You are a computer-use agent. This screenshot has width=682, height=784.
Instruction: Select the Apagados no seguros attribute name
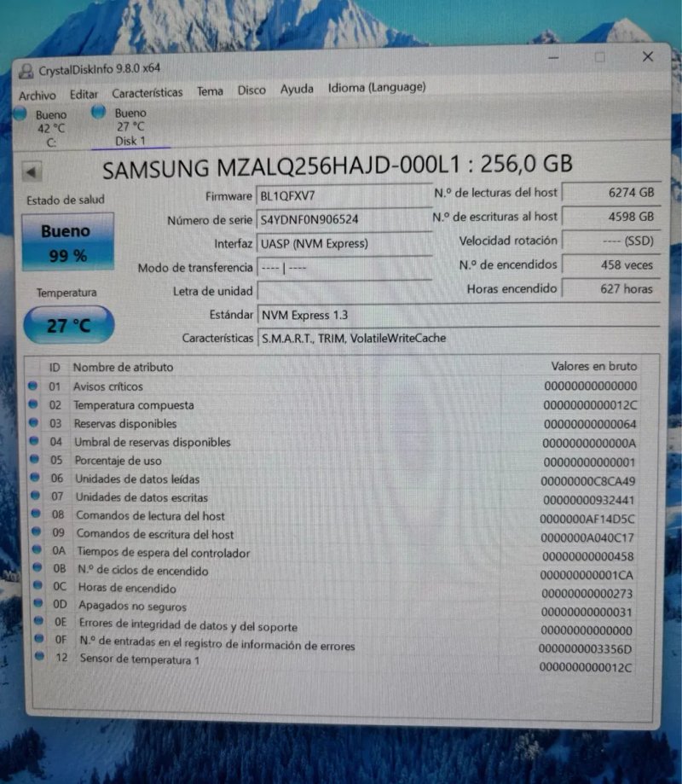pyautogui.click(x=132, y=606)
